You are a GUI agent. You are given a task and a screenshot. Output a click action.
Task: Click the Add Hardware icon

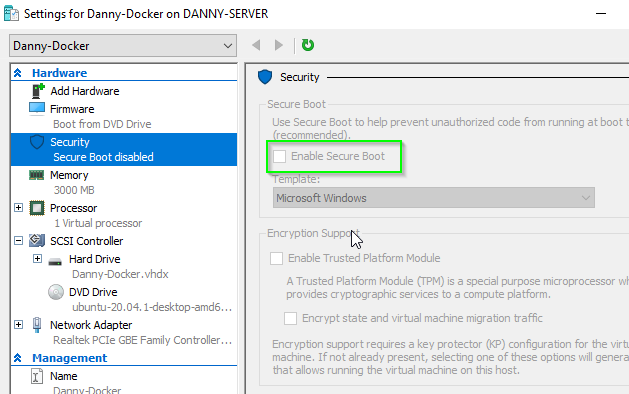[38, 91]
